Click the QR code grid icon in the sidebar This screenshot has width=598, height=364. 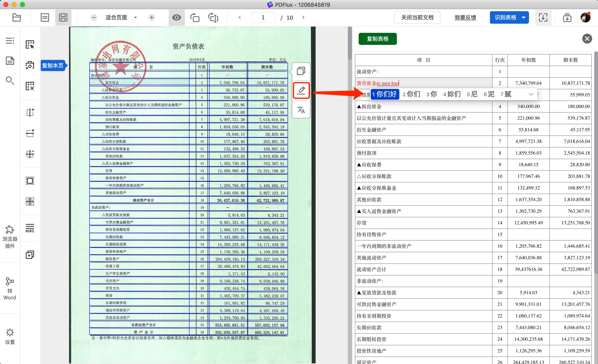pos(30,201)
